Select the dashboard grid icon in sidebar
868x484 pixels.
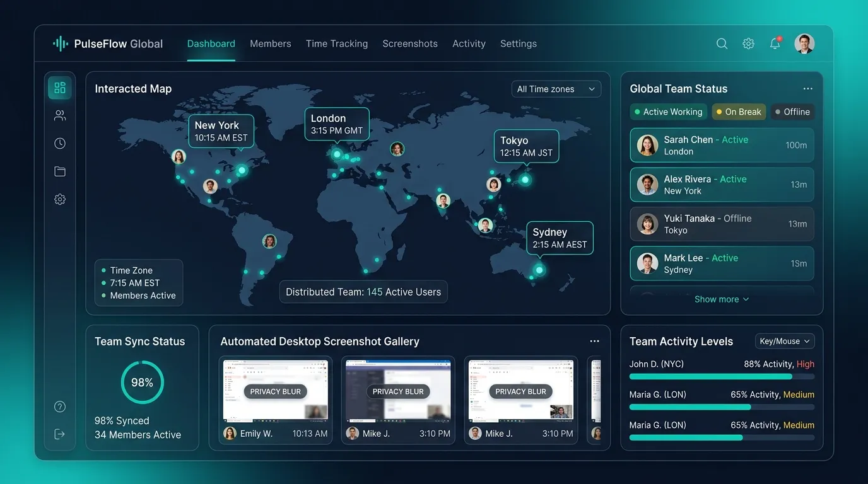point(60,88)
